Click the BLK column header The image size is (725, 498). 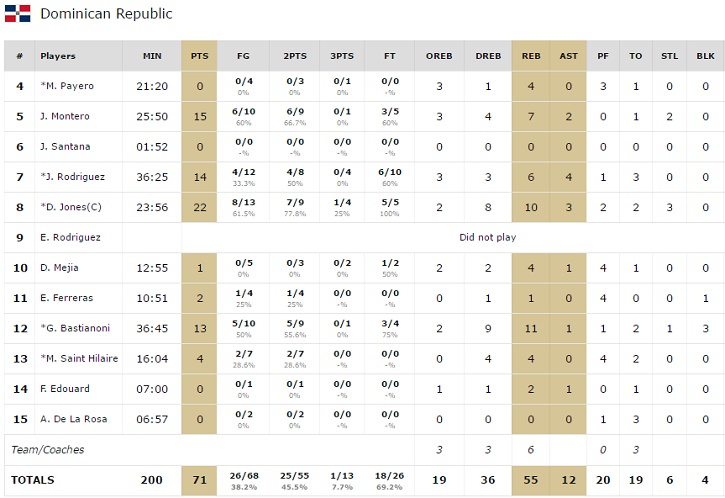pos(705,56)
